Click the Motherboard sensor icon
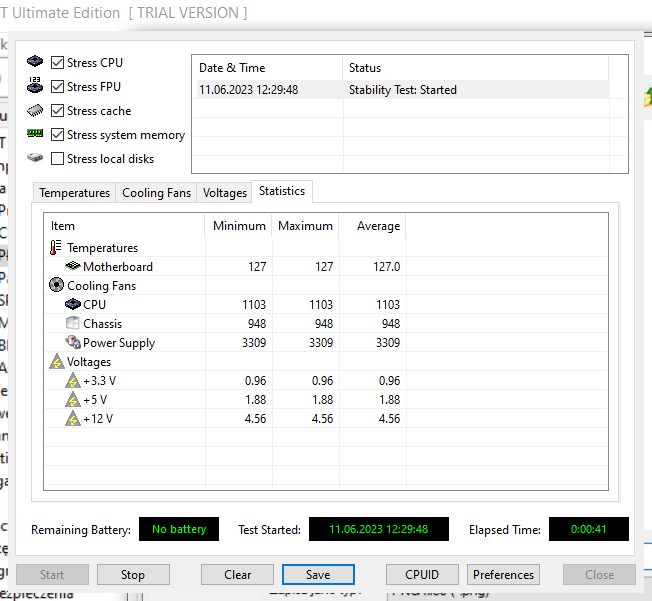This screenshot has width=652, height=601. (73, 265)
